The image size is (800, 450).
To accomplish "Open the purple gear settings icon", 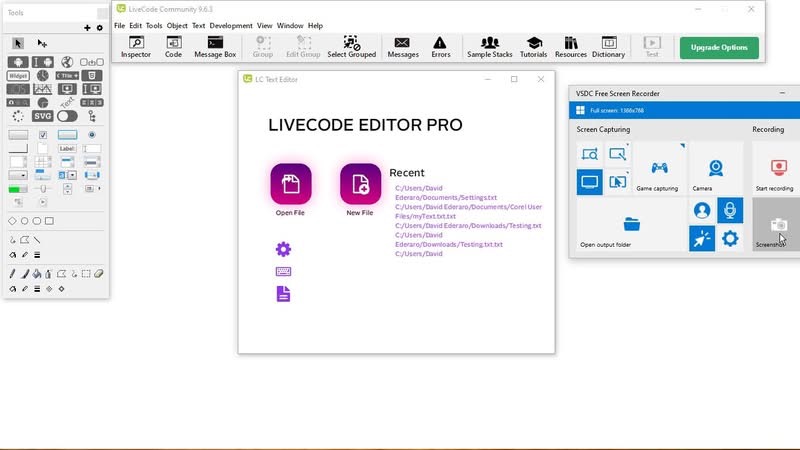I will tap(283, 249).
